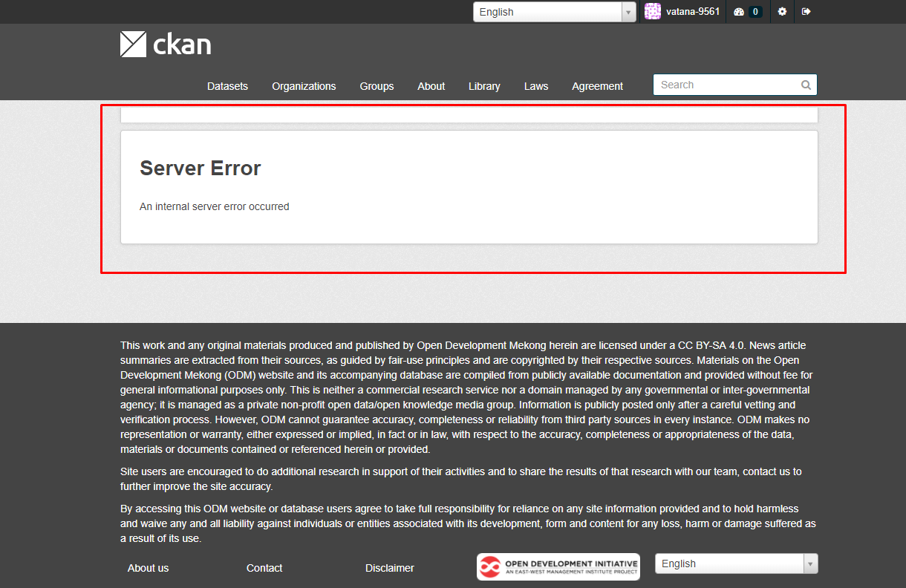Open the Laws page
Viewport: 906px width, 588px height.
(536, 86)
